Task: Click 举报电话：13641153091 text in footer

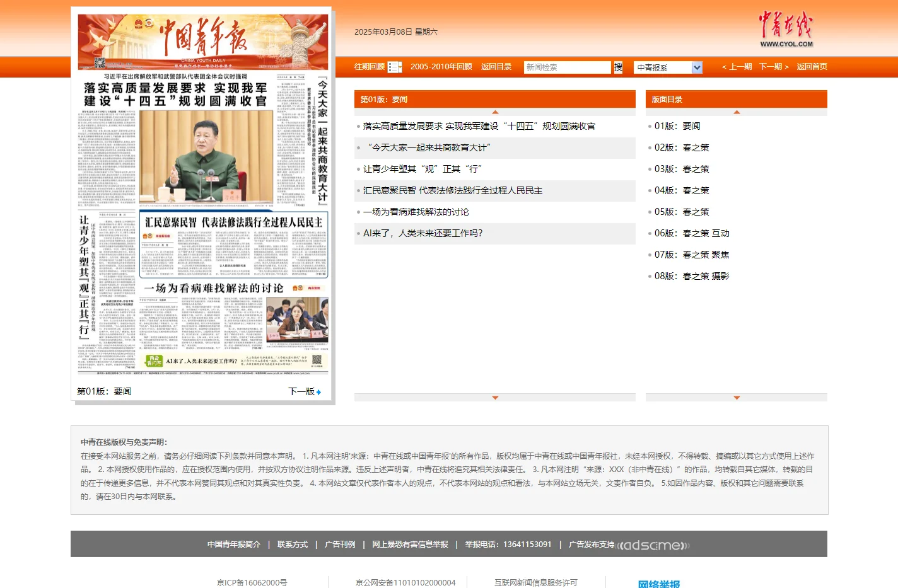Action: pos(508,545)
